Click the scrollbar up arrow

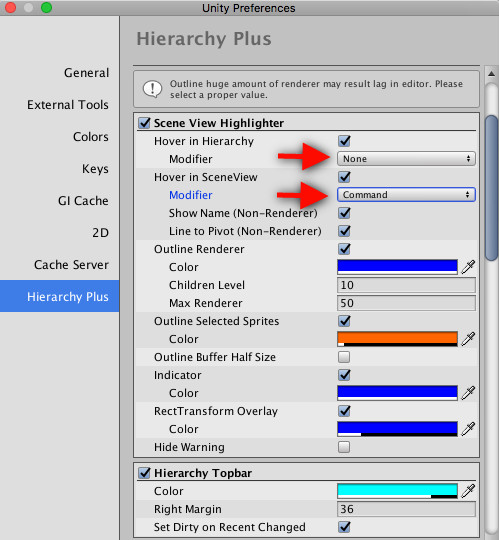point(491,73)
